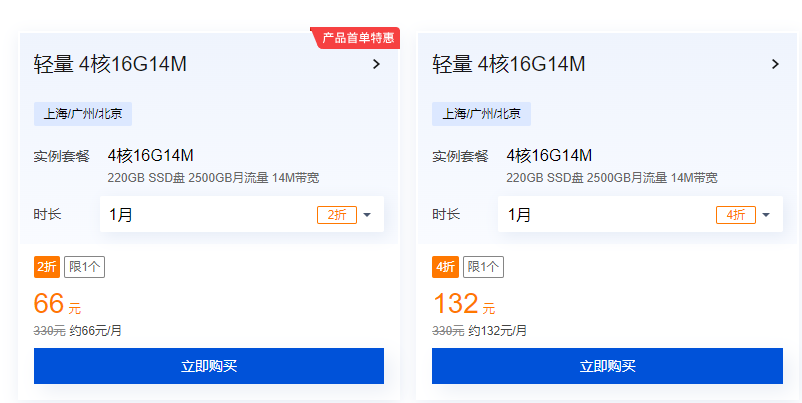Expand the left card's 时长 dropdown arrow

tap(367, 215)
